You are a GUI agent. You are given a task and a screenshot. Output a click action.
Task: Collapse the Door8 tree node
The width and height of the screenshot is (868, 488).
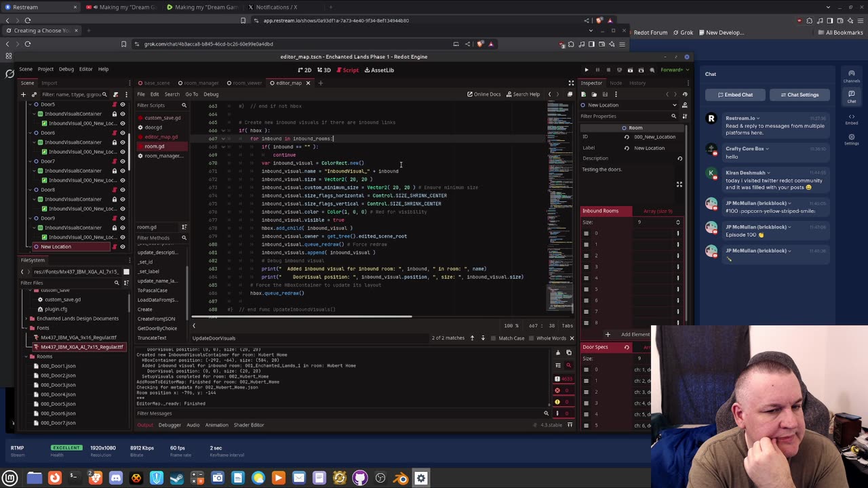click(29, 190)
